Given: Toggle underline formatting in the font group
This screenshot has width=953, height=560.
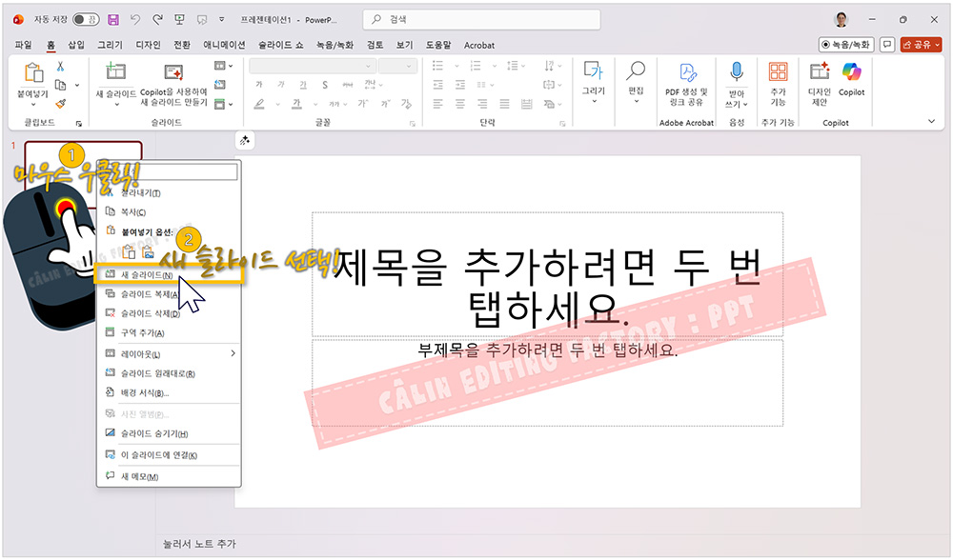Looking at the screenshot, I should [303, 86].
